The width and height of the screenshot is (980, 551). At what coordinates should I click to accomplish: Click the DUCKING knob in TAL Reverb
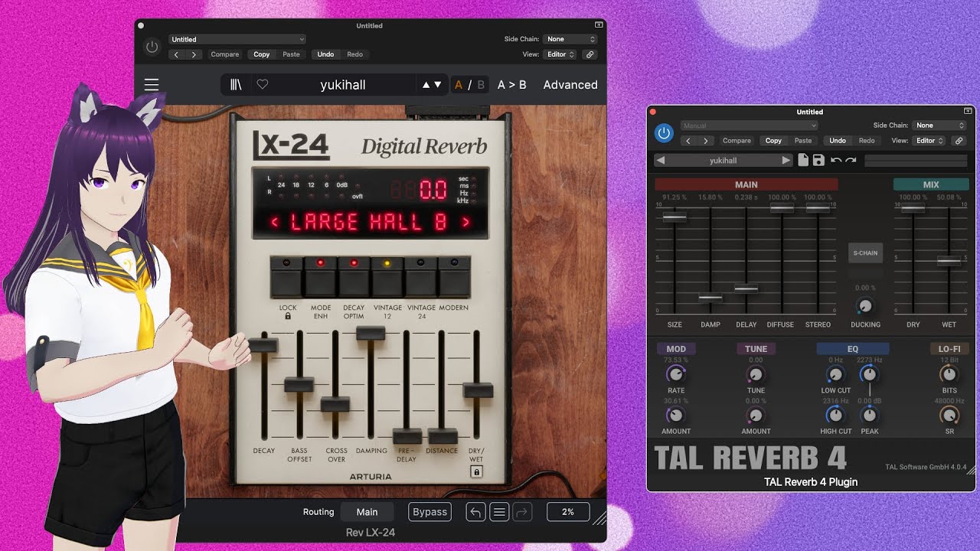pos(865,306)
